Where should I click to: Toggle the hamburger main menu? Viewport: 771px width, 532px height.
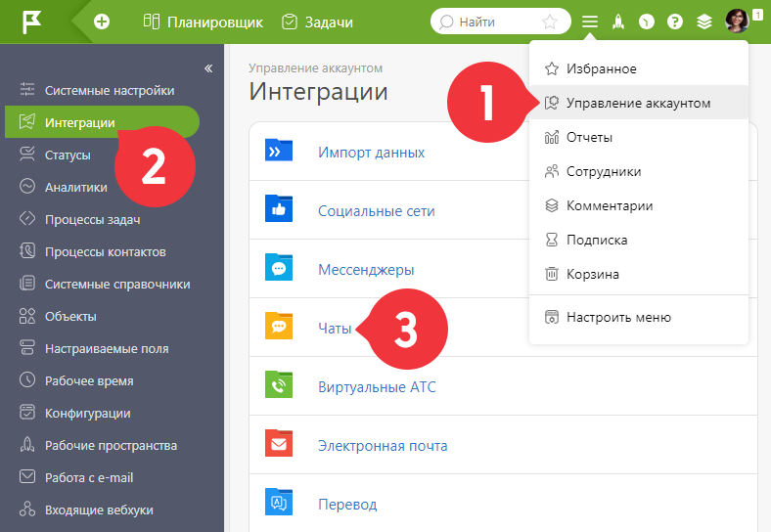tap(590, 22)
